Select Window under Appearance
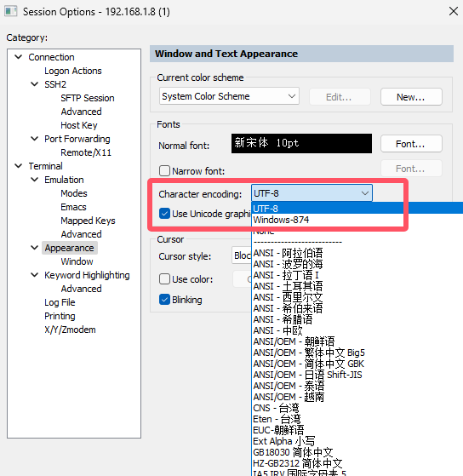The height and width of the screenshot is (476, 463). 77,261
